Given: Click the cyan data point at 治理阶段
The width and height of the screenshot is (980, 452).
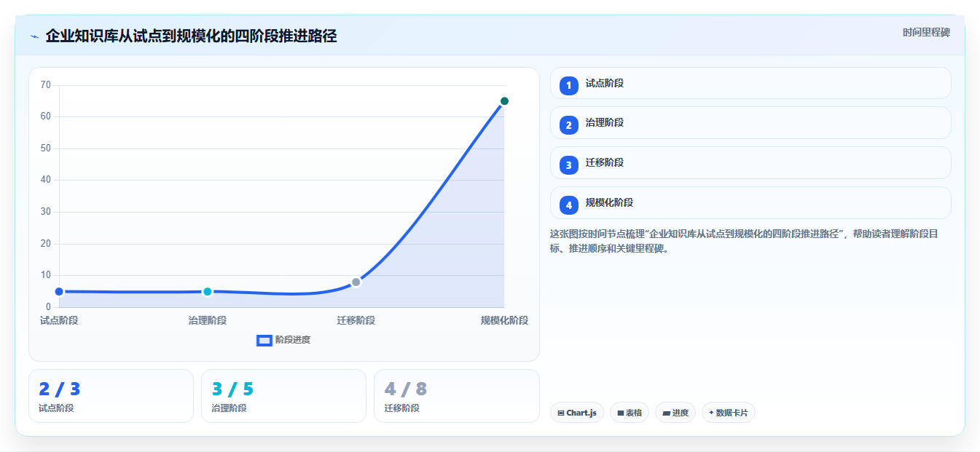Looking at the screenshot, I should click(208, 291).
